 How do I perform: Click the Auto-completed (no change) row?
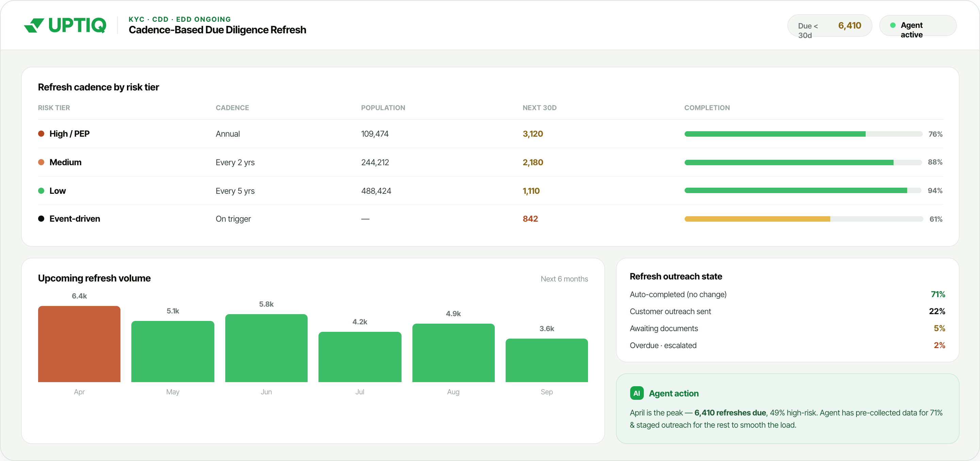coord(787,294)
